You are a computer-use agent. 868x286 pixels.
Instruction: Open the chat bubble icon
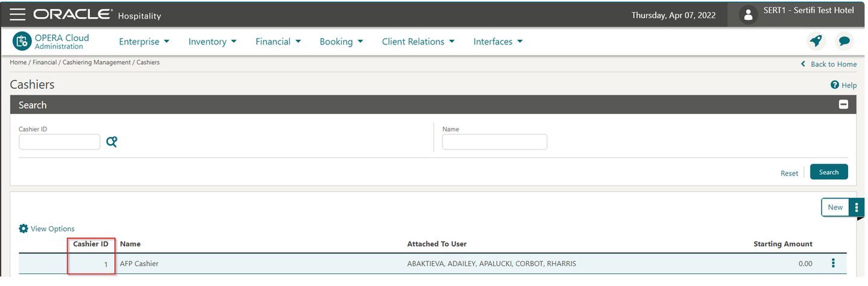[844, 41]
